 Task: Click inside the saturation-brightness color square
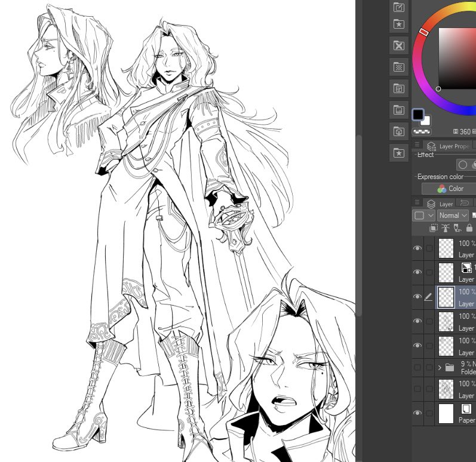point(457,58)
